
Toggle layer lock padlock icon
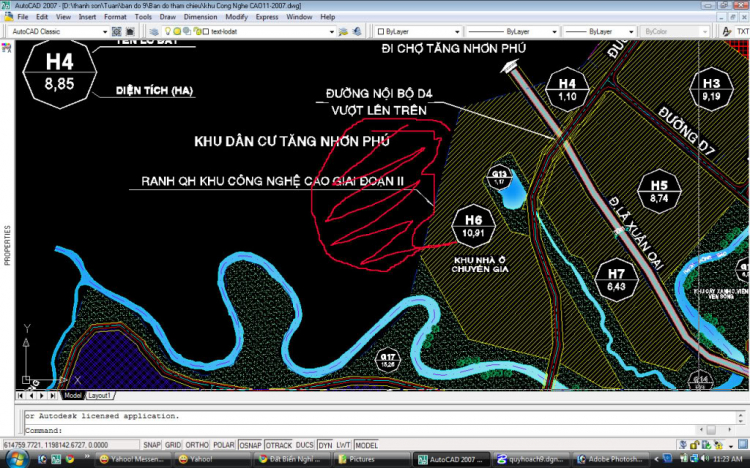click(197, 32)
